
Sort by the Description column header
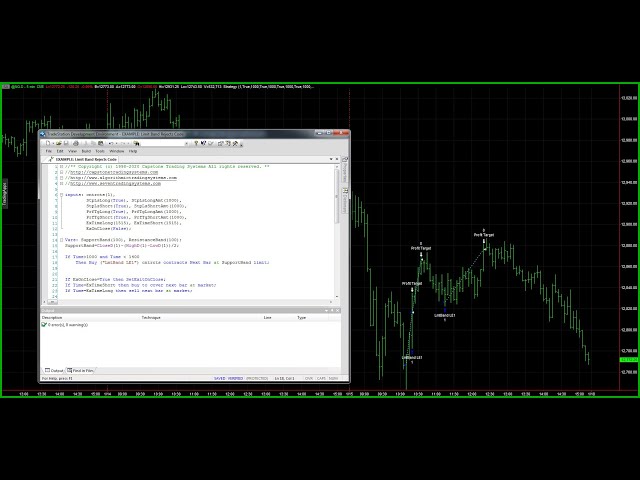coord(52,318)
